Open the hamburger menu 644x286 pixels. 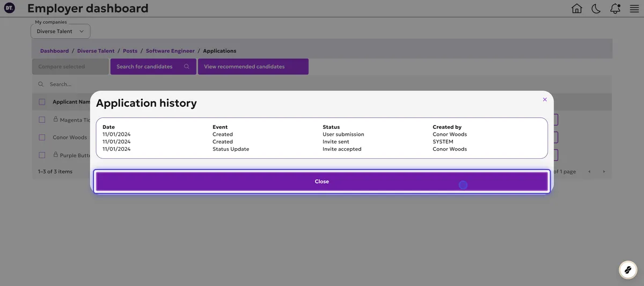coord(634,9)
